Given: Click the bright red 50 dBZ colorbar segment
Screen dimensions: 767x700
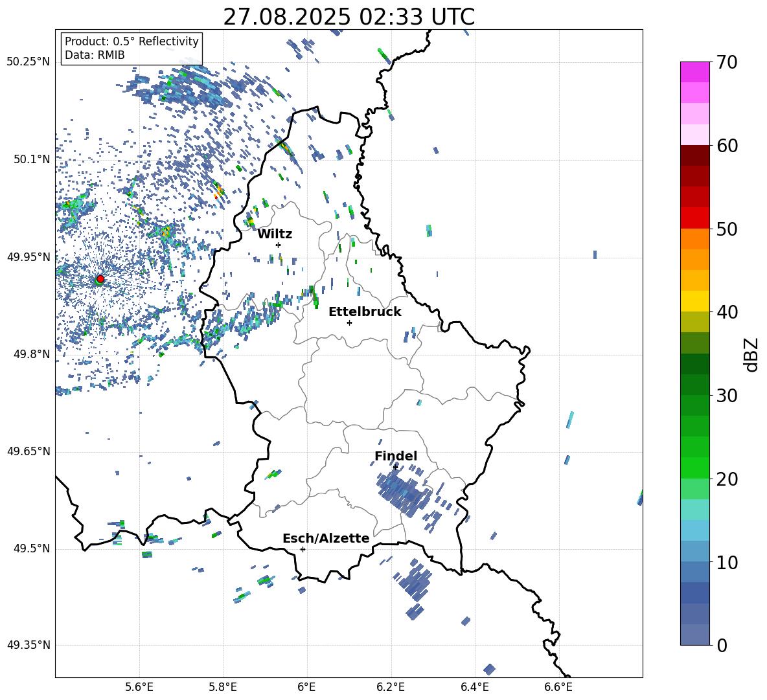Looking at the screenshot, I should coord(694,218).
